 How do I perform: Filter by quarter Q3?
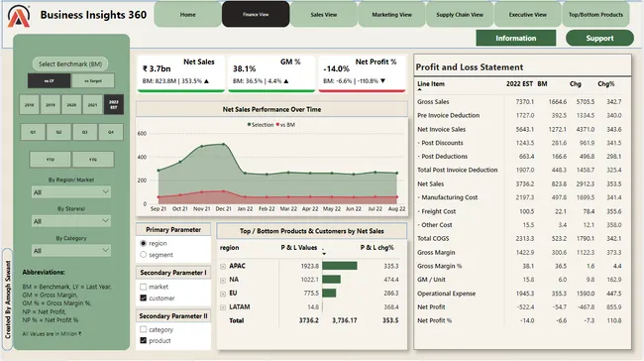tap(84, 132)
